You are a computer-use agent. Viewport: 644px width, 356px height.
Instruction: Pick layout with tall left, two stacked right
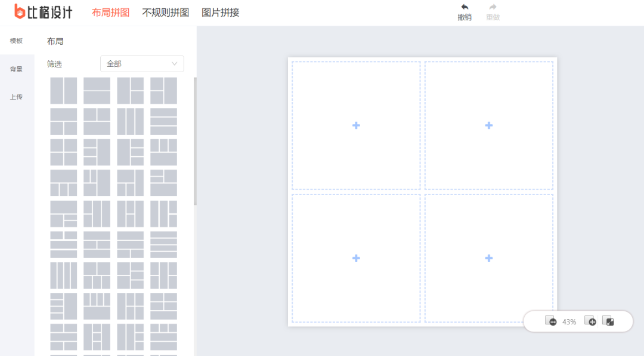pyautogui.click(x=130, y=90)
